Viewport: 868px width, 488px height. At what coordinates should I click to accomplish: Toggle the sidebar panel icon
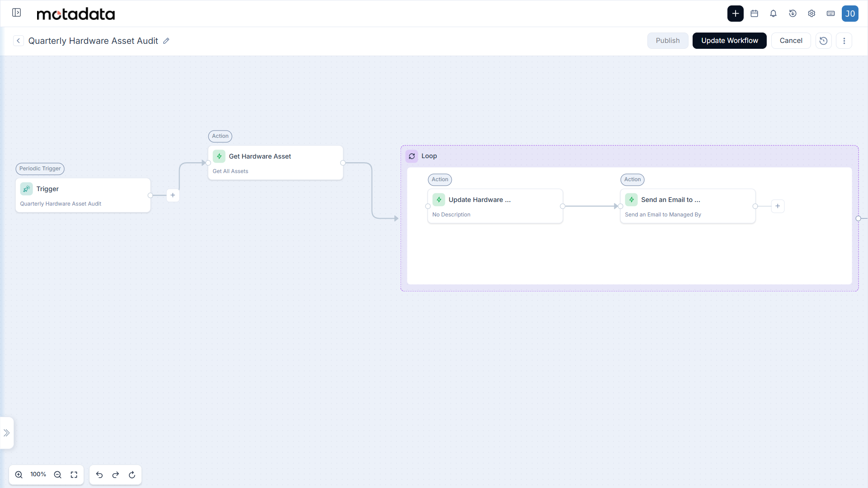click(17, 13)
